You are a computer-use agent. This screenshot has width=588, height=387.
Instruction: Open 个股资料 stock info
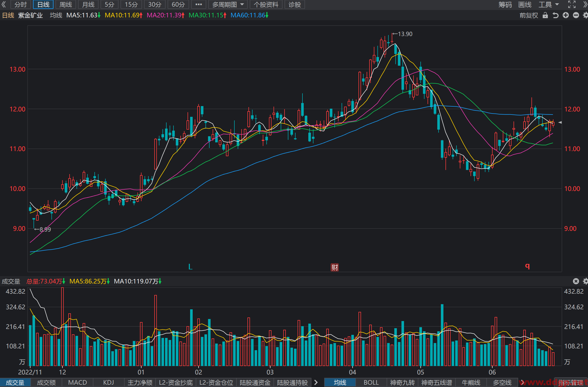(x=266, y=4)
